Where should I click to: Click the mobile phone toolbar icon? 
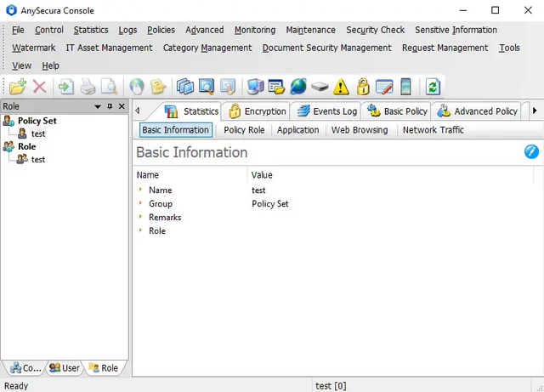tap(405, 87)
